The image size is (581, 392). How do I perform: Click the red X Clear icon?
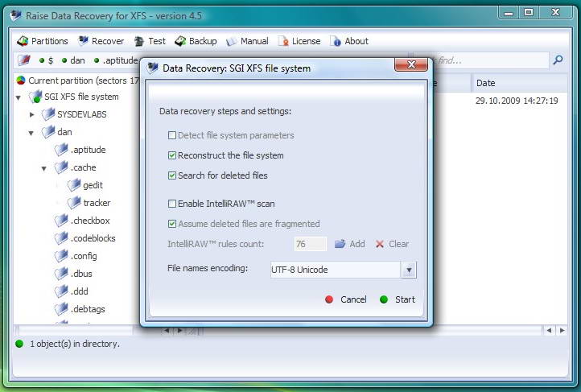[380, 244]
